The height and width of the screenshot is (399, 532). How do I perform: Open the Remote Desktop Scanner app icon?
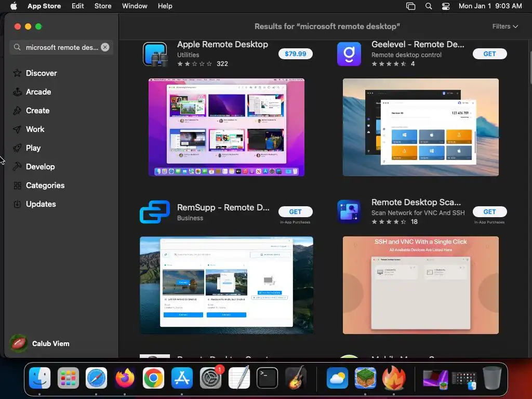point(349,212)
